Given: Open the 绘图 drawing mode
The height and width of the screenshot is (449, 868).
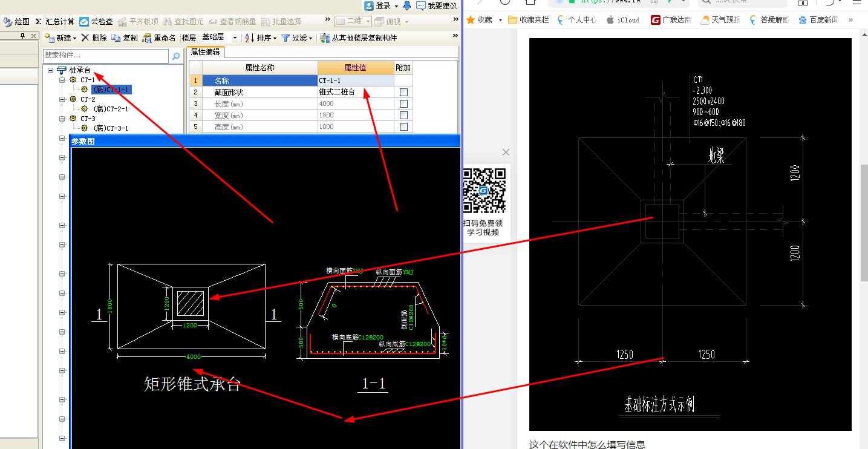Looking at the screenshot, I should coord(16,21).
